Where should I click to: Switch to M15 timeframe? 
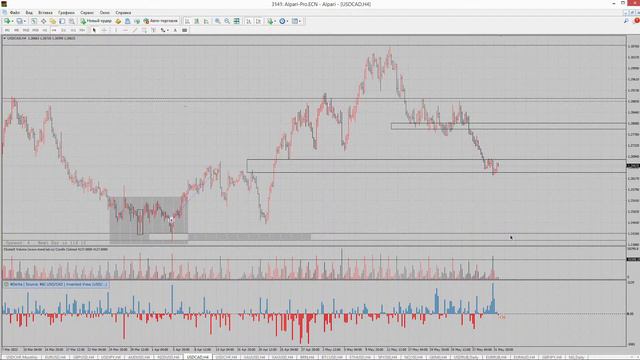[26, 30]
